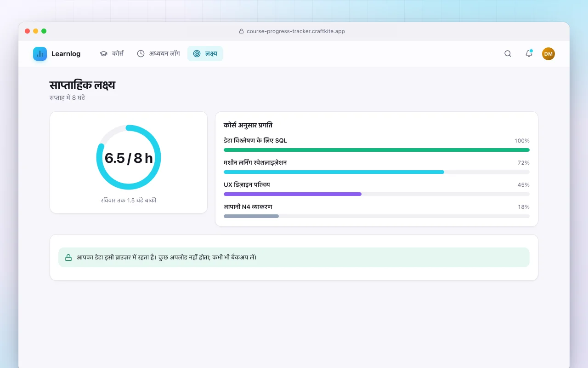The image size is (588, 368).
Task: Select the लक्ष्य tab
Action: 205,54
